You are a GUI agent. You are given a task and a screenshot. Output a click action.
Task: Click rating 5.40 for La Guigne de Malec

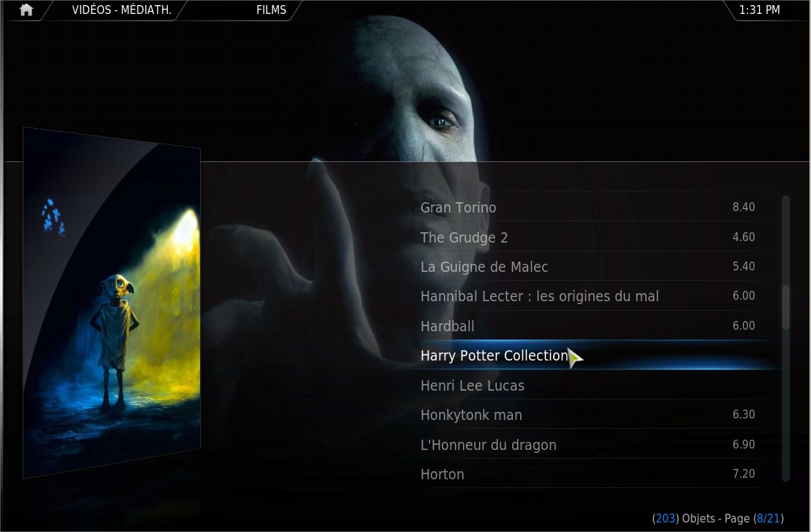(744, 267)
